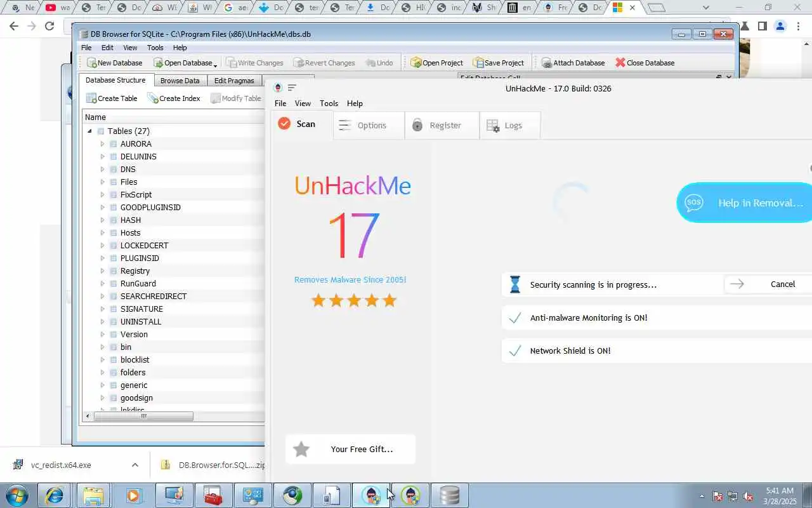The height and width of the screenshot is (508, 812).
Task: Select the GOODPLUGINSID table row
Action: pos(150,208)
